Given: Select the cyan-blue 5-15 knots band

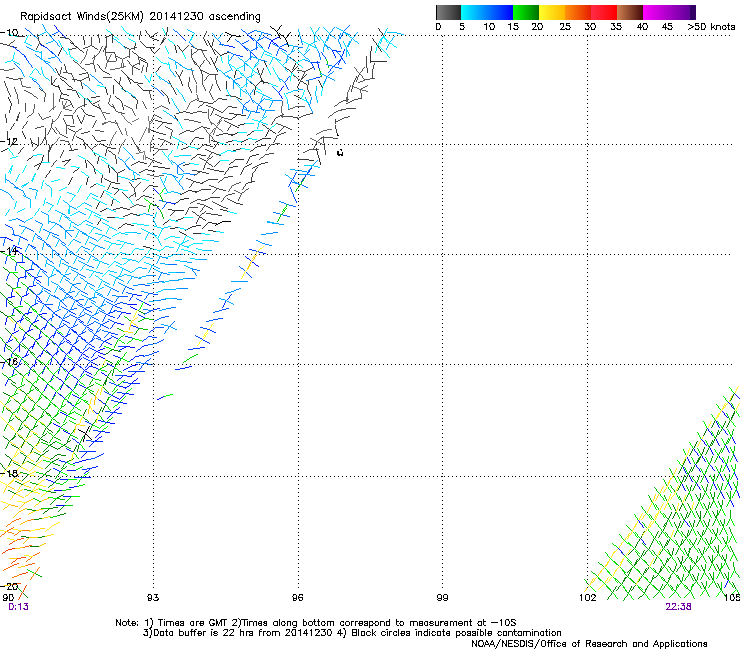Looking at the screenshot, I should 487,12.
